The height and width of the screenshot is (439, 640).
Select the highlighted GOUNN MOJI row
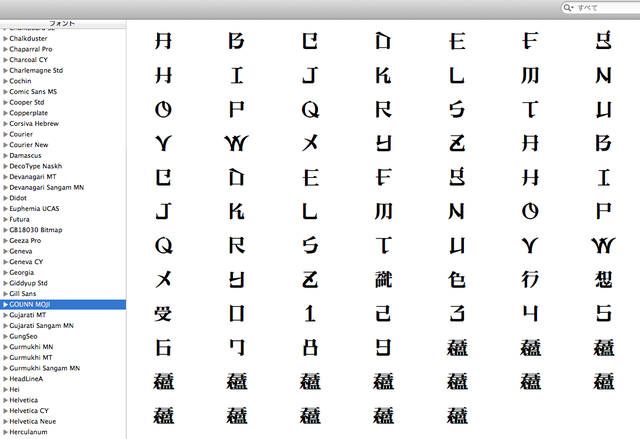coord(63,304)
